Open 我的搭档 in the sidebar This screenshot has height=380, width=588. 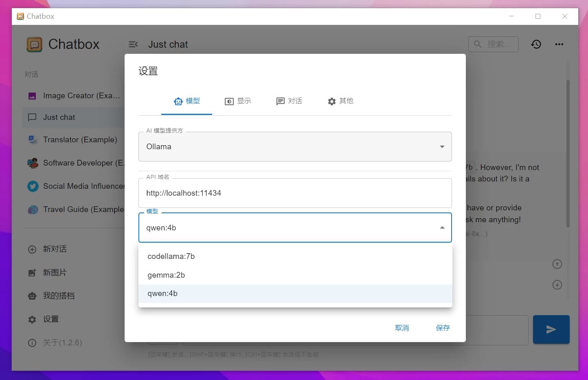click(59, 296)
